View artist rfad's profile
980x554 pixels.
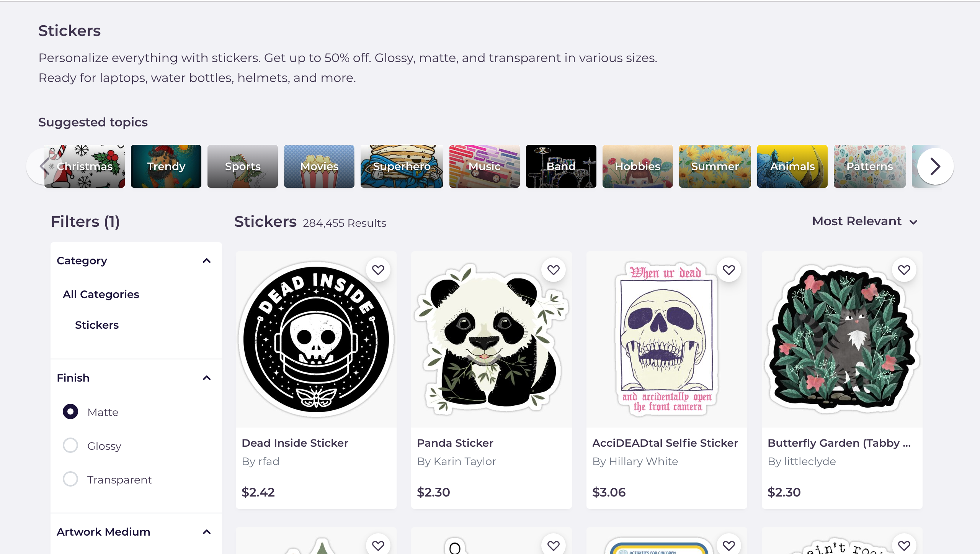pyautogui.click(x=261, y=461)
